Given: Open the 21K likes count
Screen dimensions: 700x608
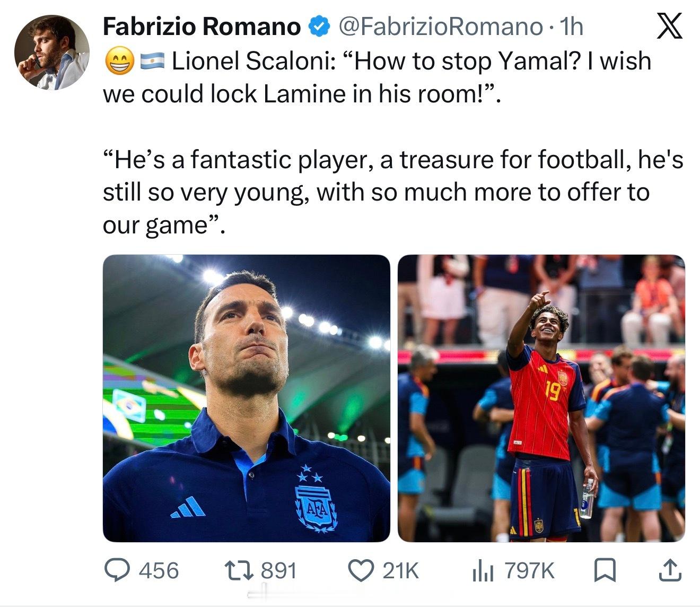Looking at the screenshot, I should (400, 571).
